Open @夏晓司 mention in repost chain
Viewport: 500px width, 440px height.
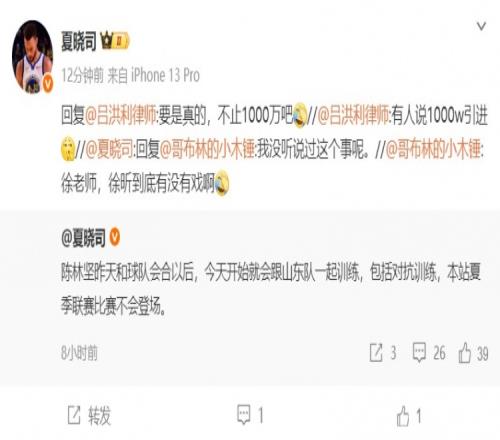point(109,149)
